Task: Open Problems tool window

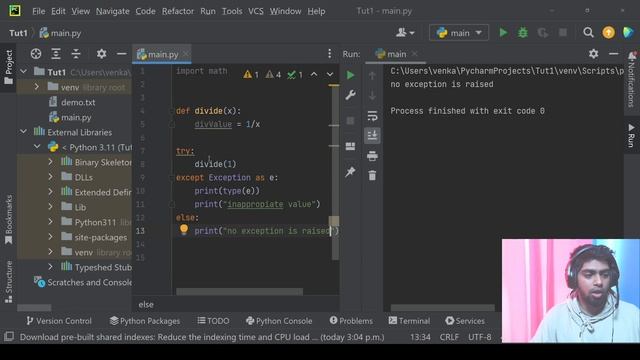Action: click(x=351, y=321)
